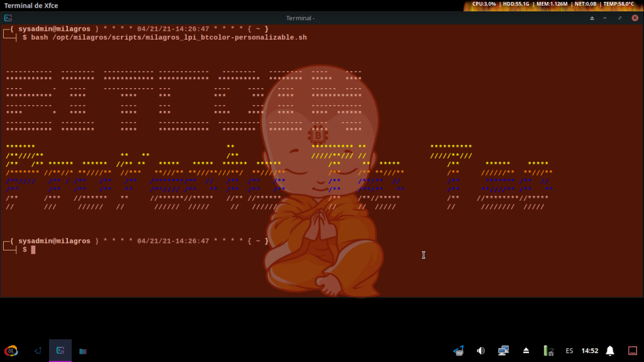This screenshot has width=644, height=362.
Task: Click the network connection tray icon
Action: [503, 350]
